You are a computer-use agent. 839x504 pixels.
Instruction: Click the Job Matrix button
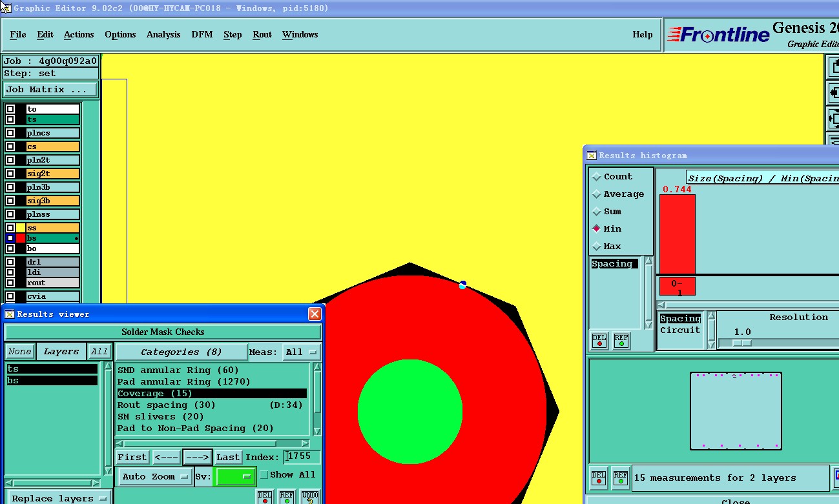coord(50,90)
